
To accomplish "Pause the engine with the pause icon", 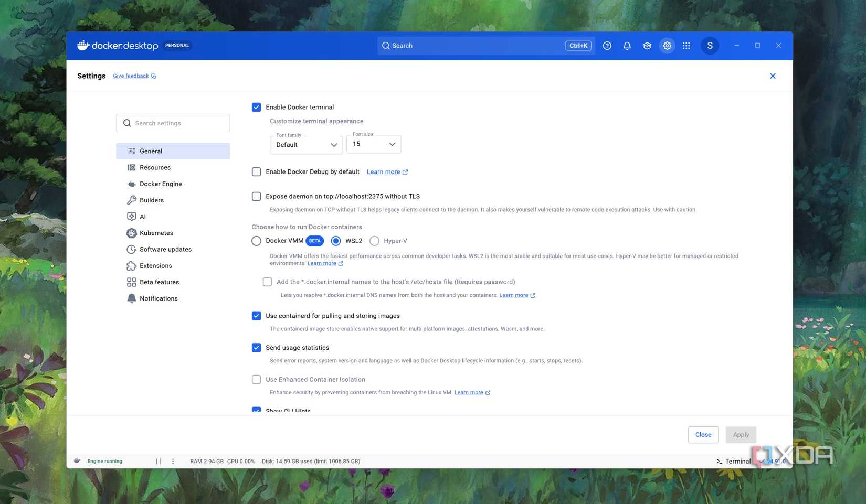I will pos(159,462).
